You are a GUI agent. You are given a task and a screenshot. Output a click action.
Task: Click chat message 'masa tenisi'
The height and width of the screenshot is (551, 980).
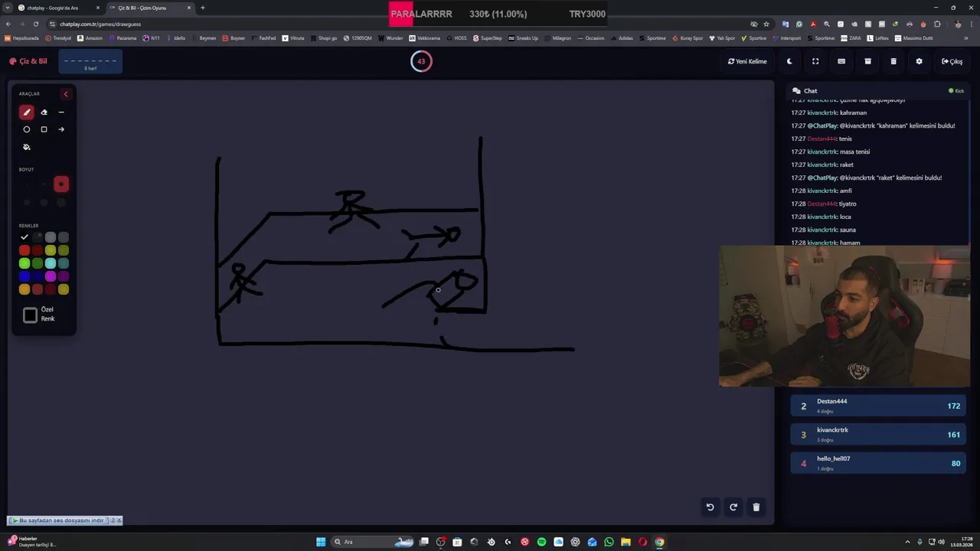[854, 152]
